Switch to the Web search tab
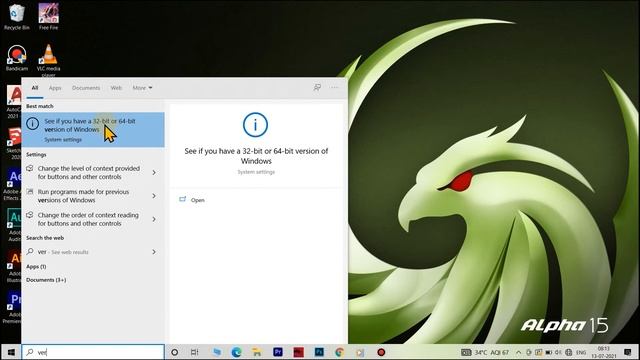Viewport: 640px width, 360px height. coord(116,88)
